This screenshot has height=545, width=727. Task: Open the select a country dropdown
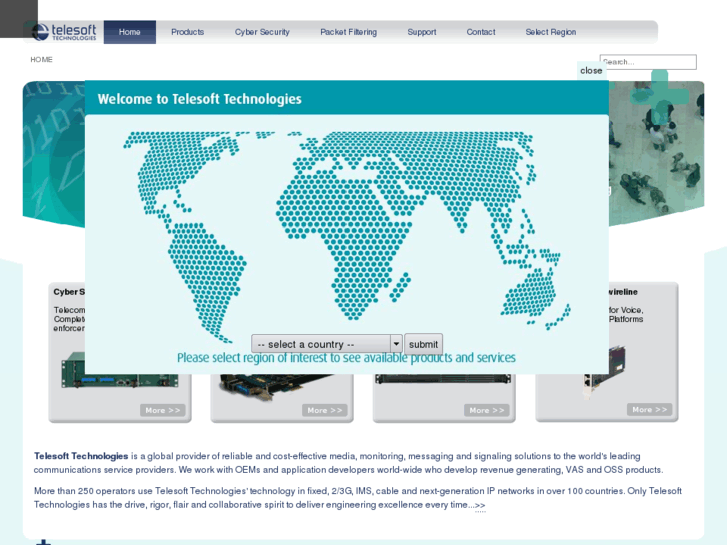pyautogui.click(x=326, y=344)
